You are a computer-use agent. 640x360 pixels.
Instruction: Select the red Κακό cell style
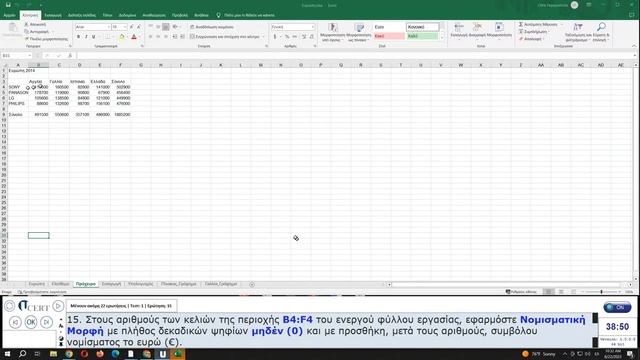[x=389, y=36]
